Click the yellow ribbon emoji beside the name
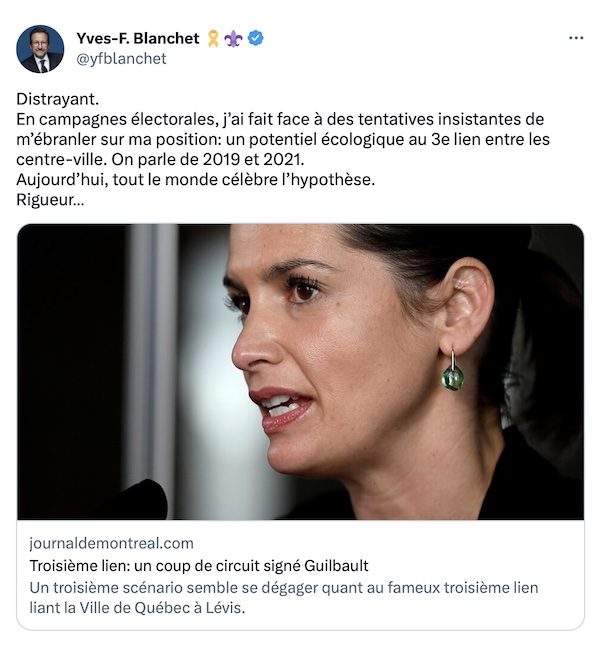 pyautogui.click(x=213, y=39)
